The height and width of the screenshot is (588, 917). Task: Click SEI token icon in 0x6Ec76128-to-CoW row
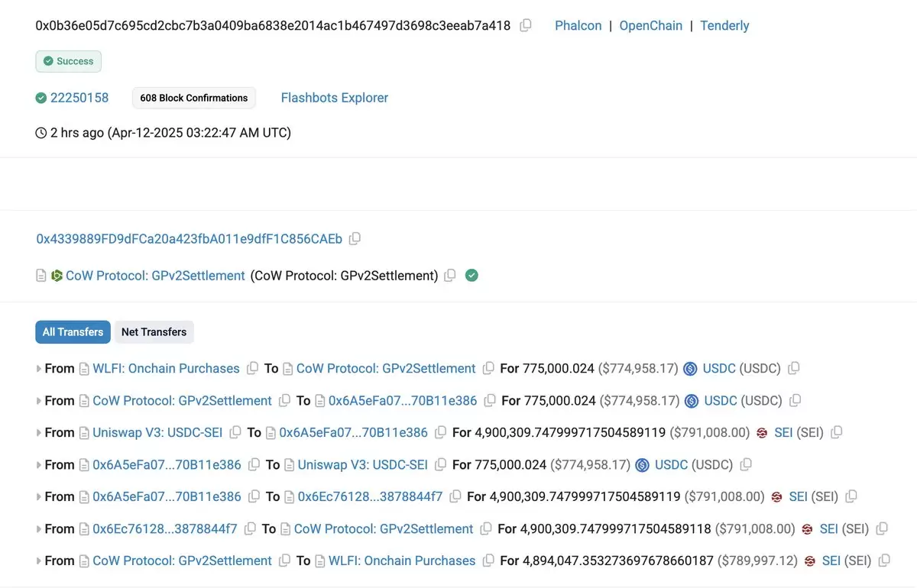coord(807,529)
